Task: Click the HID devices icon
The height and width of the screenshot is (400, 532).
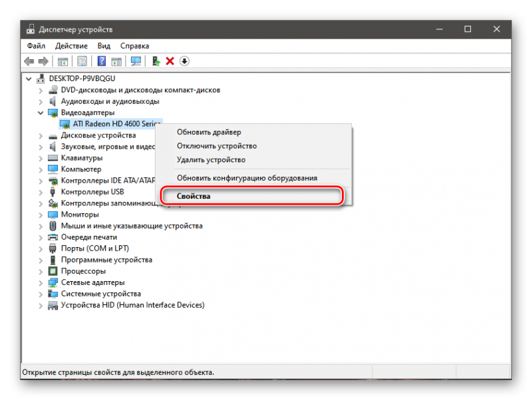Action: (x=53, y=306)
